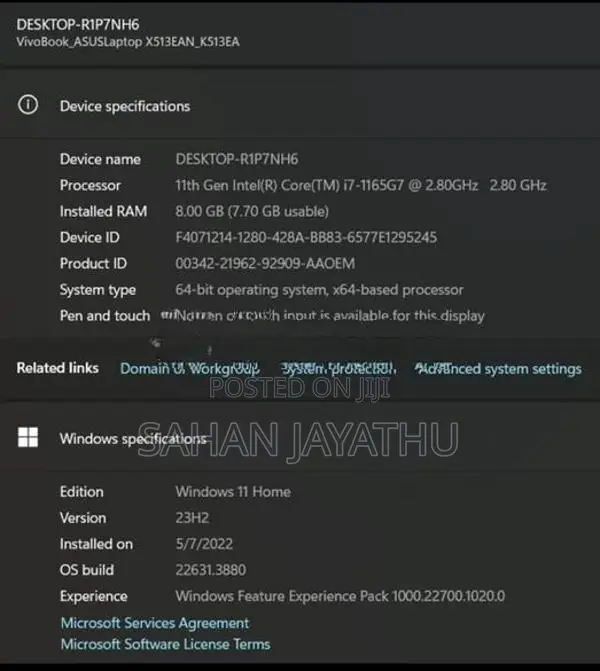The width and height of the screenshot is (600, 671).
Task: Click the OS build label
Action: coord(87,570)
